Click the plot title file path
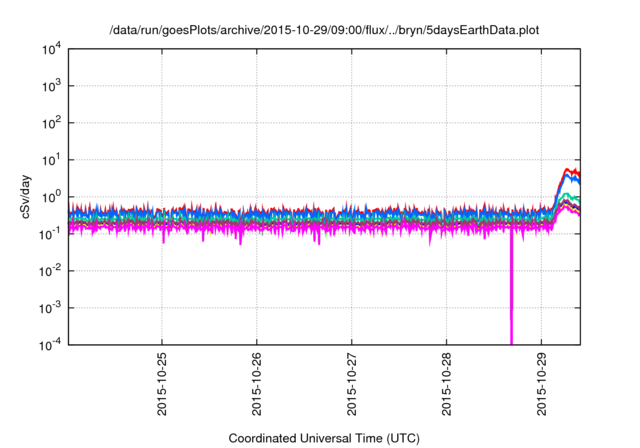This screenshot has width=640, height=448. point(324,31)
